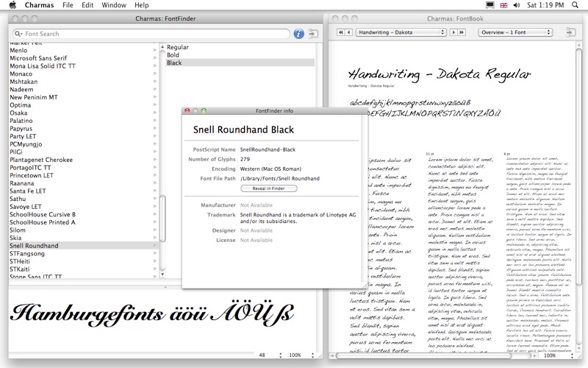Click the font file path /Library/Fonts/Snell Roundhand

click(x=280, y=178)
